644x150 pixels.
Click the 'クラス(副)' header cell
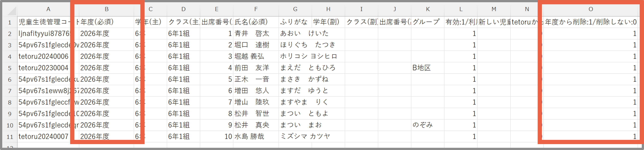(x=361, y=22)
